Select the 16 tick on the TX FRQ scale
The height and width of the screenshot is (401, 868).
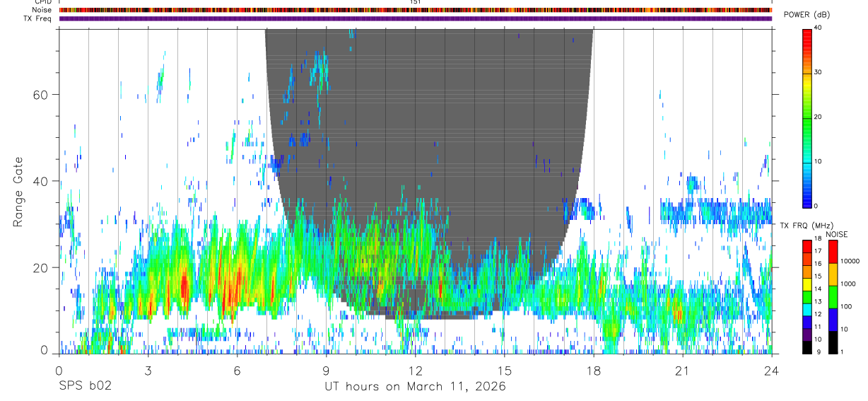(819, 264)
